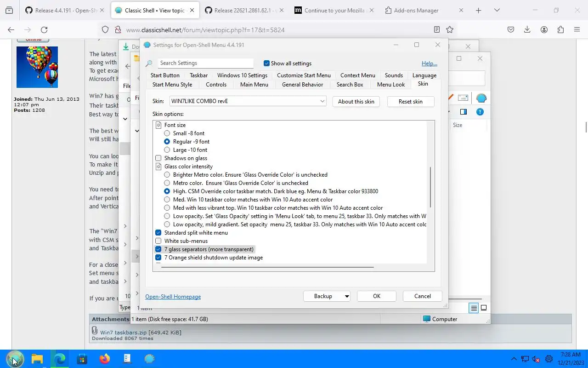This screenshot has height=368, width=588.
Task: Click the Classic Shell settings shell icon in Explorer
Action: coord(481,98)
